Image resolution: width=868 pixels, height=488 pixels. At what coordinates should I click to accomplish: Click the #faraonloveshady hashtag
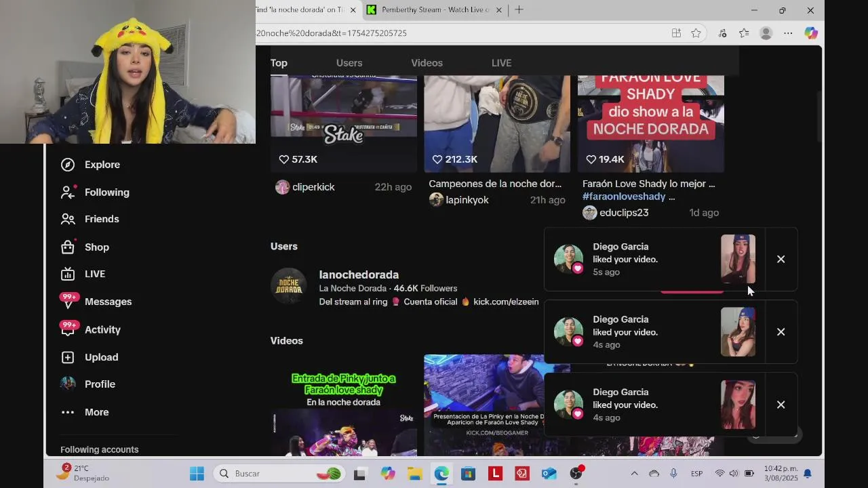click(624, 197)
